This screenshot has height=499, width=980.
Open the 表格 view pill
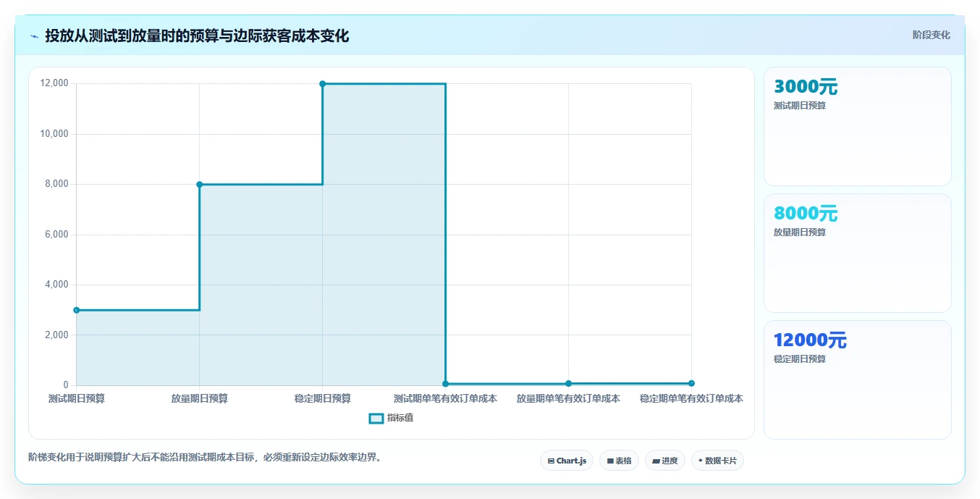click(x=619, y=461)
